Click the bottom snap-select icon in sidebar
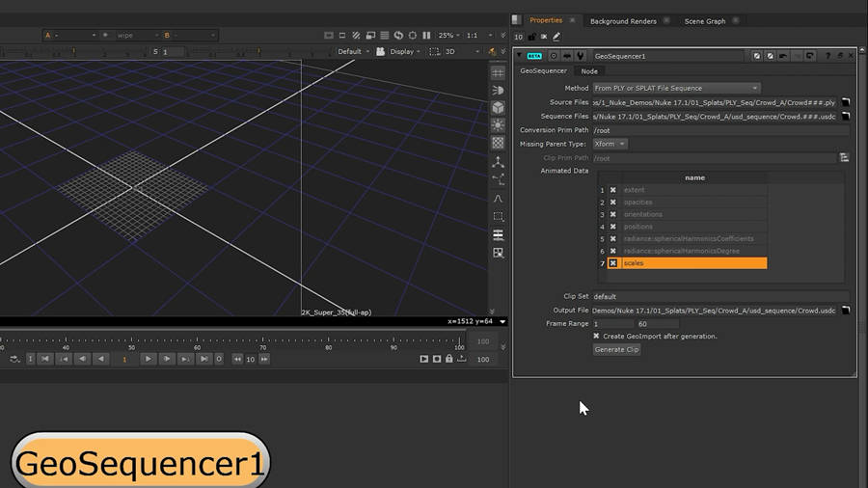The width and height of the screenshot is (868, 488). pyautogui.click(x=499, y=253)
